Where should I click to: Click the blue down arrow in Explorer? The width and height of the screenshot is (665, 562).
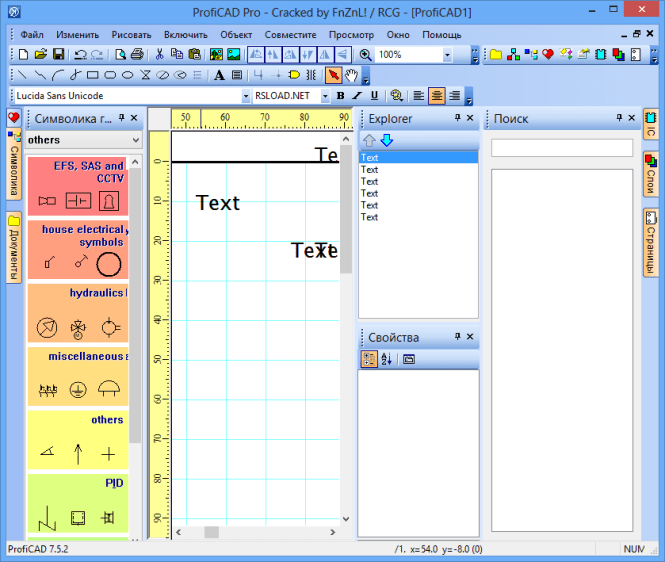click(387, 140)
